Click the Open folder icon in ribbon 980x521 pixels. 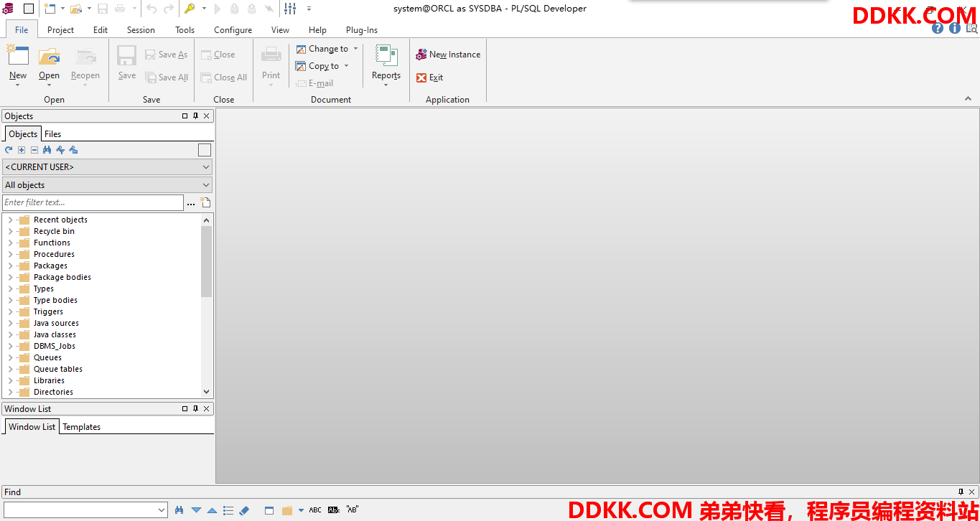49,57
